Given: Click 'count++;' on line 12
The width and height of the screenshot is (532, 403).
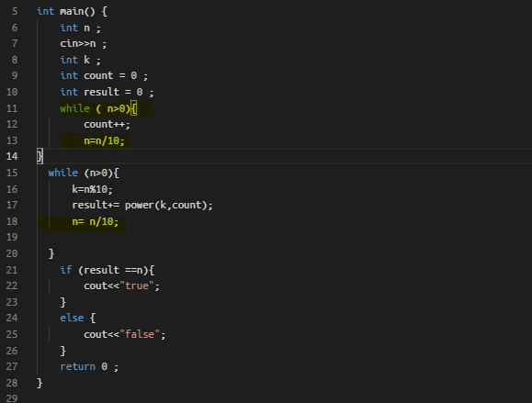Looking at the screenshot, I should pyautogui.click(x=107, y=125).
